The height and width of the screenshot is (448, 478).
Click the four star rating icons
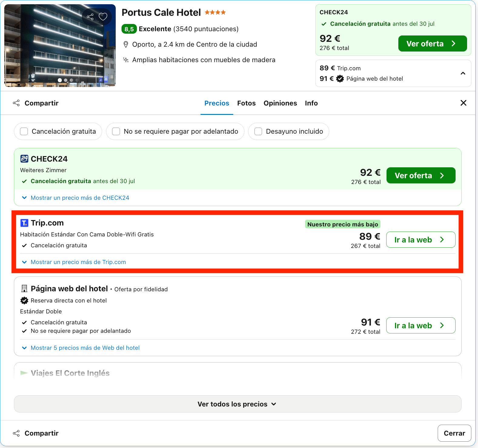[215, 12]
